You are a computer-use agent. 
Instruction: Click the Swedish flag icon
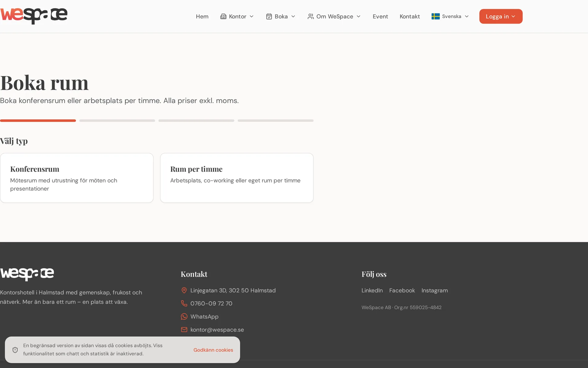click(x=435, y=16)
